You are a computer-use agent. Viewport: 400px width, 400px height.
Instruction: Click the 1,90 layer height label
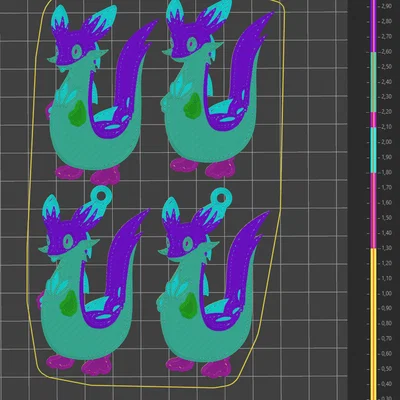click(386, 157)
